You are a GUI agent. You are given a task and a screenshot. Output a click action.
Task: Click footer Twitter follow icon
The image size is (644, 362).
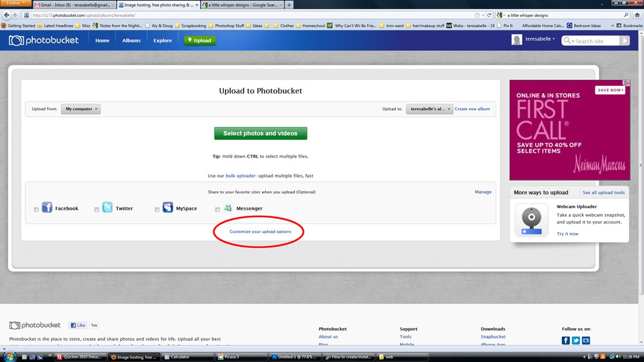click(576, 341)
